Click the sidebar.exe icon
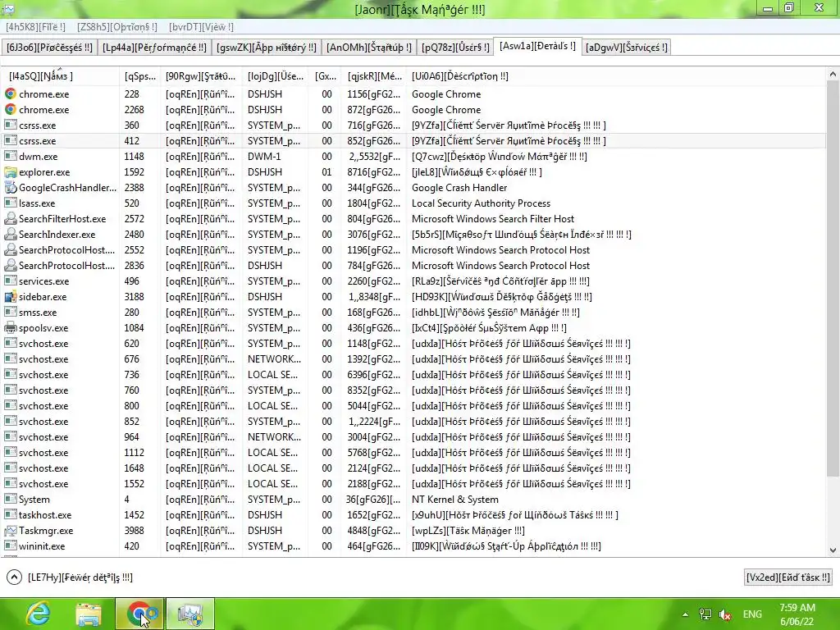This screenshot has width=840, height=630. pyautogui.click(x=10, y=296)
